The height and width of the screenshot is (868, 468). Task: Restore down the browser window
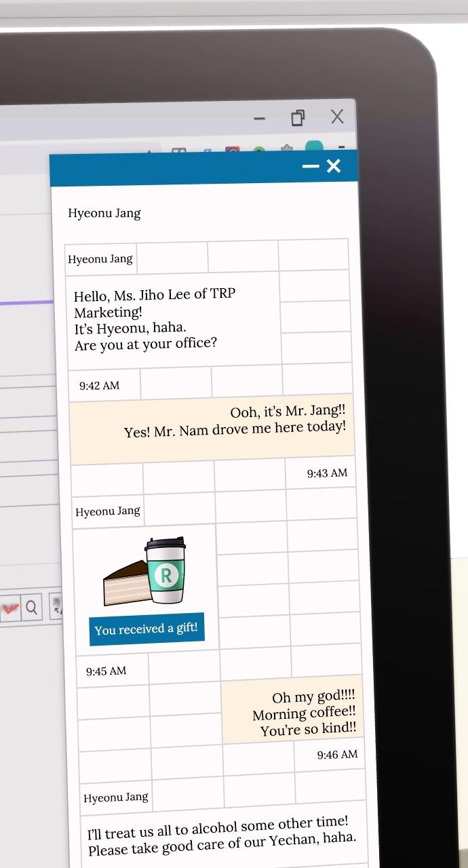(297, 118)
